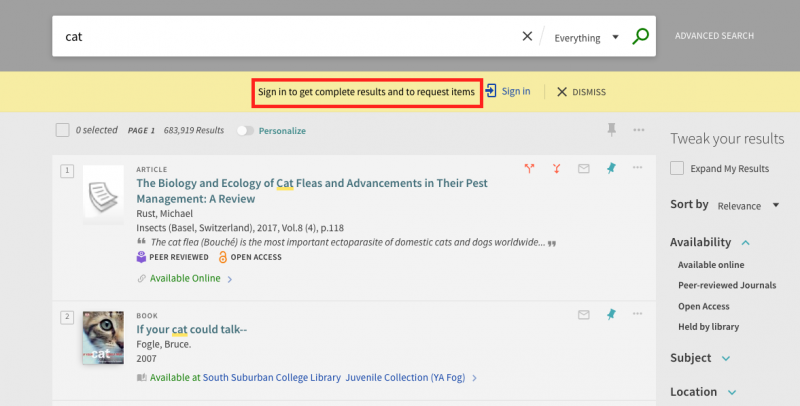
Task: Select the Open Access availability filter
Action: (703, 306)
